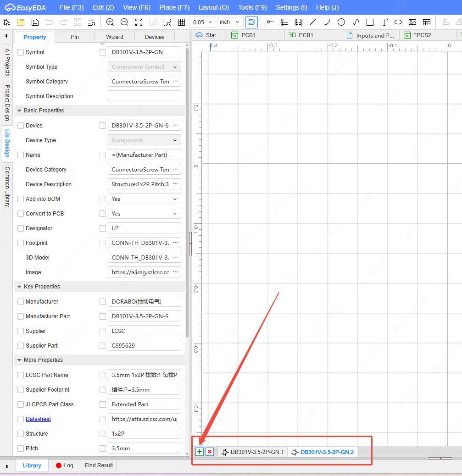Check the Manufacturer property checkbox
Image resolution: width=462 pixels, height=476 pixels.
21,302
